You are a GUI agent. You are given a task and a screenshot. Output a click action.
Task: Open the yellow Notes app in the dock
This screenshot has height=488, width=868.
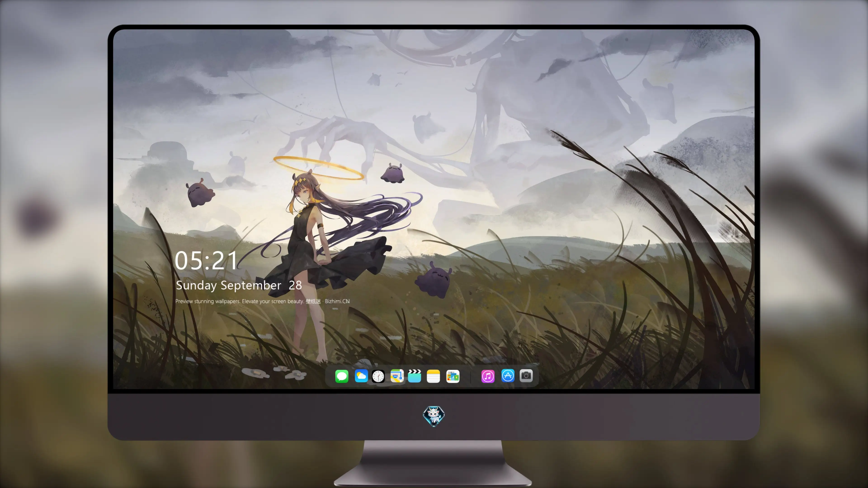433,376
